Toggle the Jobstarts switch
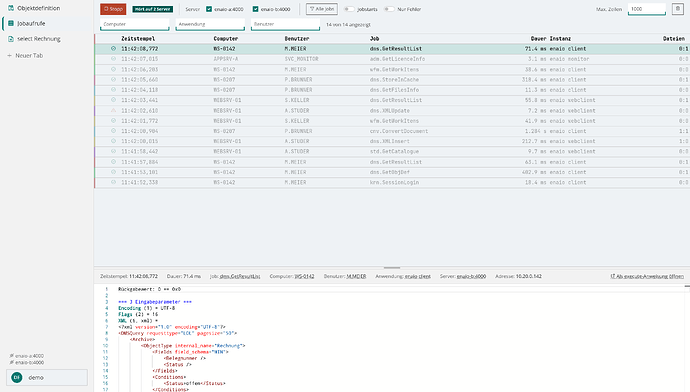Viewport: 690px width, 392px height. pos(349,9)
